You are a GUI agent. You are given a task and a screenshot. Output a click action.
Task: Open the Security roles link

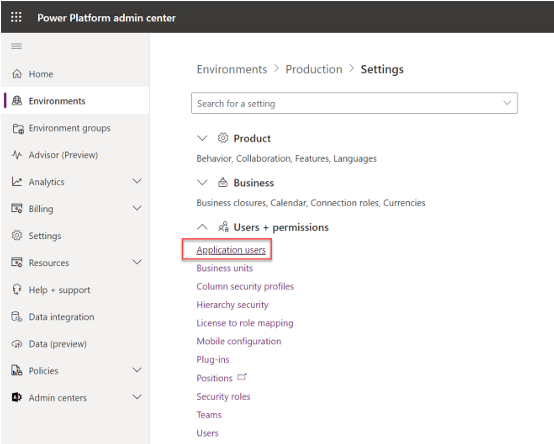(223, 396)
